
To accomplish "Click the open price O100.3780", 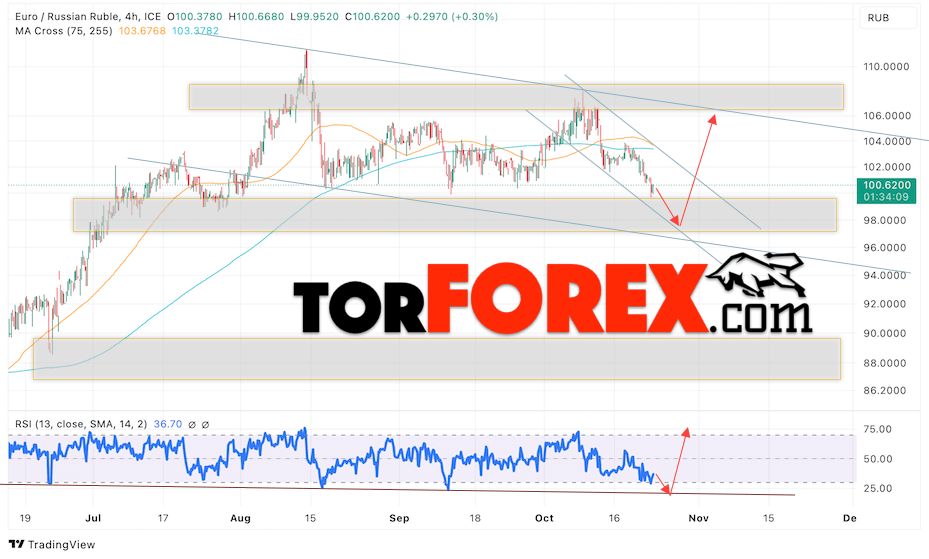I will (195, 17).
